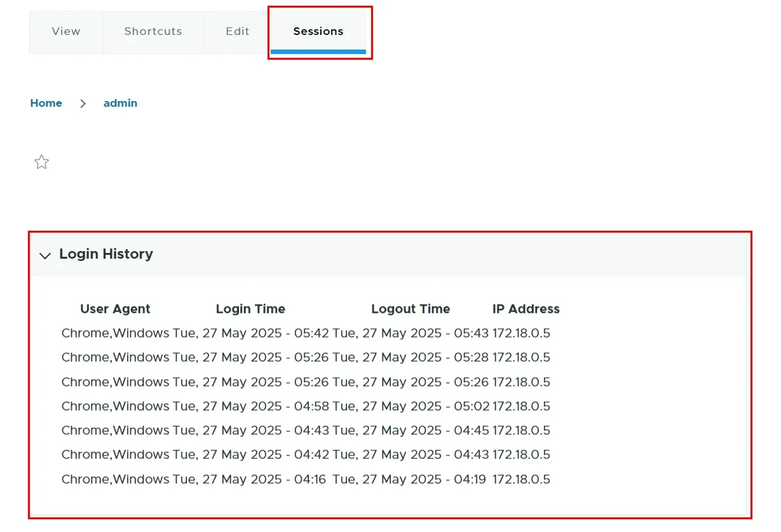Select logout time ending 05:43
Image resolution: width=781 pixels, height=532 pixels.
click(x=411, y=333)
